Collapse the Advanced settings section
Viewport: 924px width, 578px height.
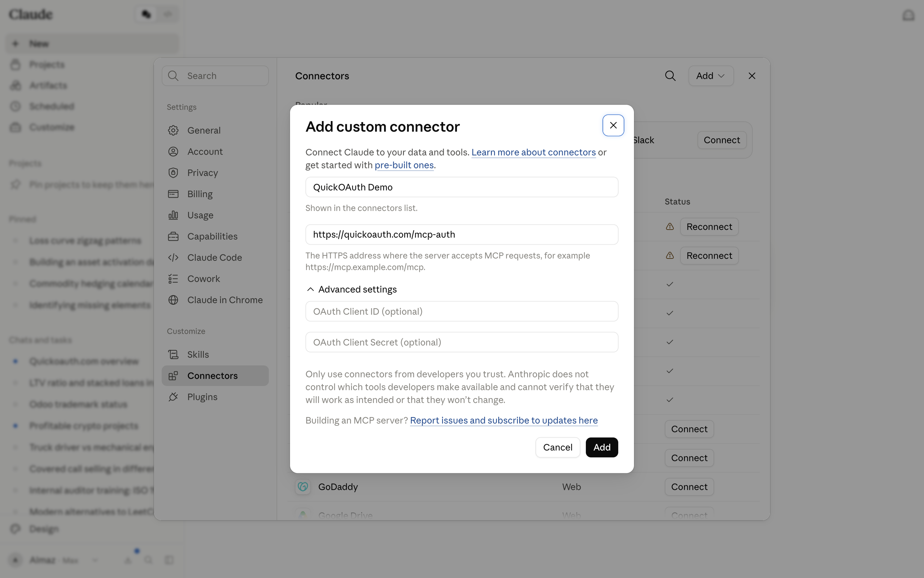pos(352,289)
